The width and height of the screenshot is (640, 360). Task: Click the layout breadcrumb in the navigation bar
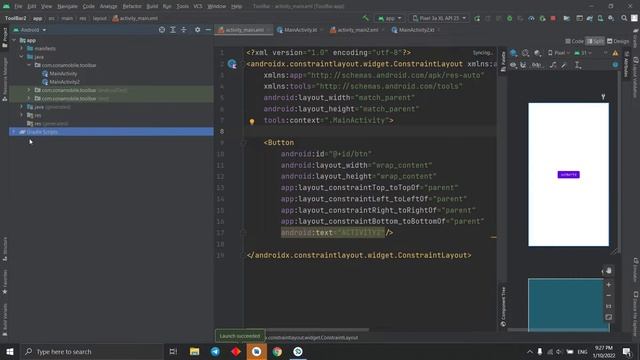tap(99, 18)
